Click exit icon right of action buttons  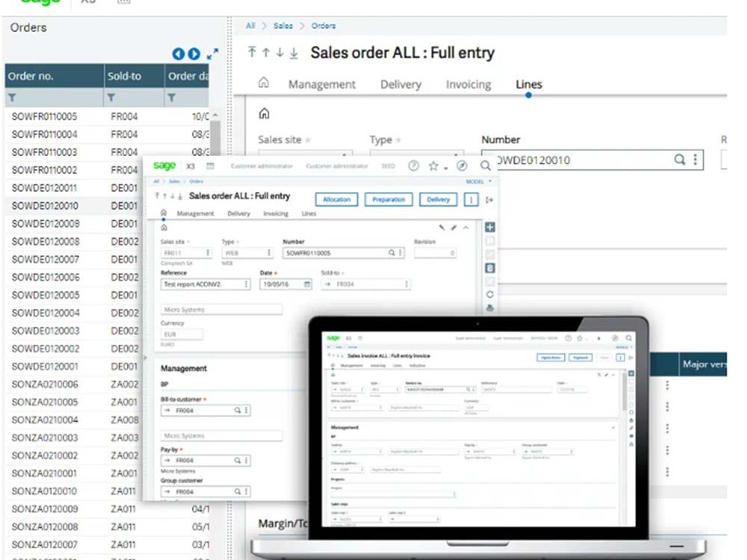coord(489,200)
